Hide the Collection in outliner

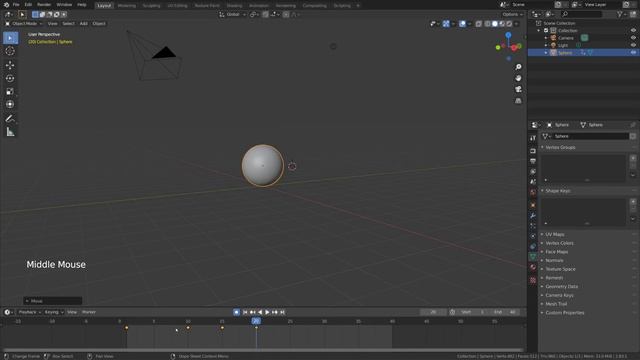tap(633, 31)
